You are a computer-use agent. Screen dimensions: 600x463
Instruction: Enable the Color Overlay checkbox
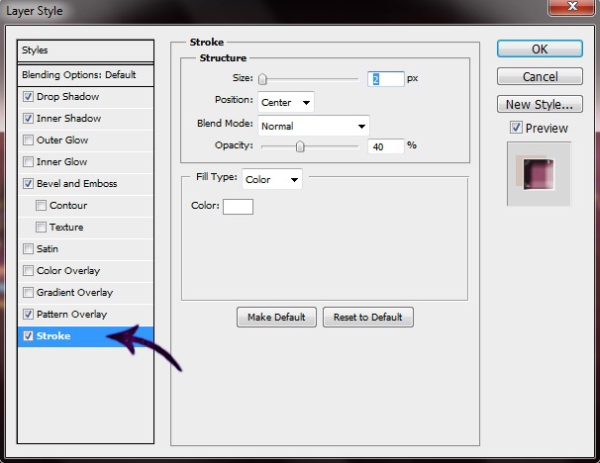point(28,271)
